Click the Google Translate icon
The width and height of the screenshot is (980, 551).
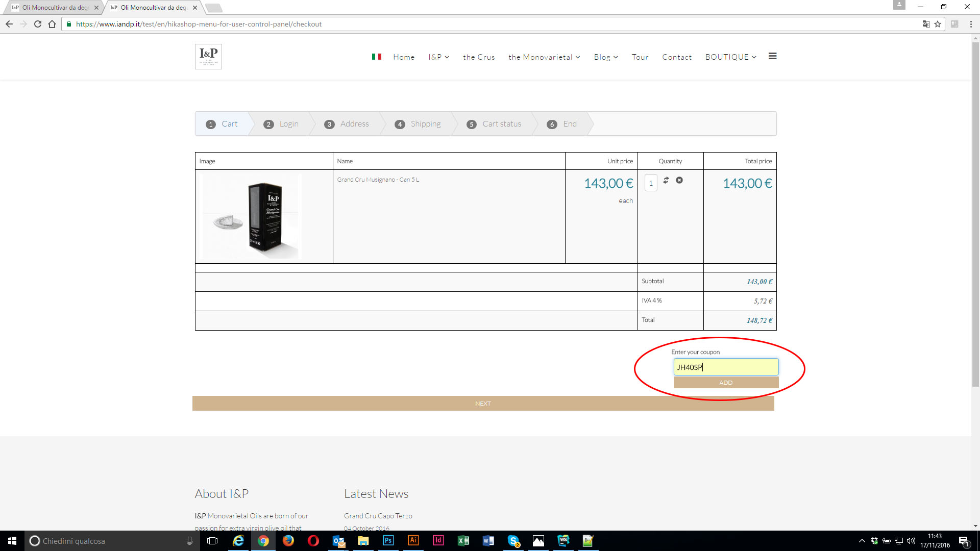[x=926, y=24]
